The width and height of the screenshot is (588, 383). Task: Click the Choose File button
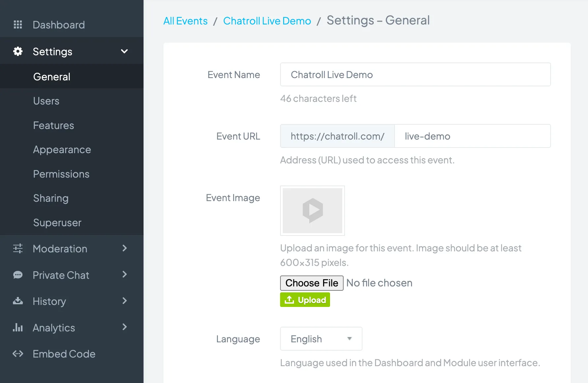(x=312, y=283)
